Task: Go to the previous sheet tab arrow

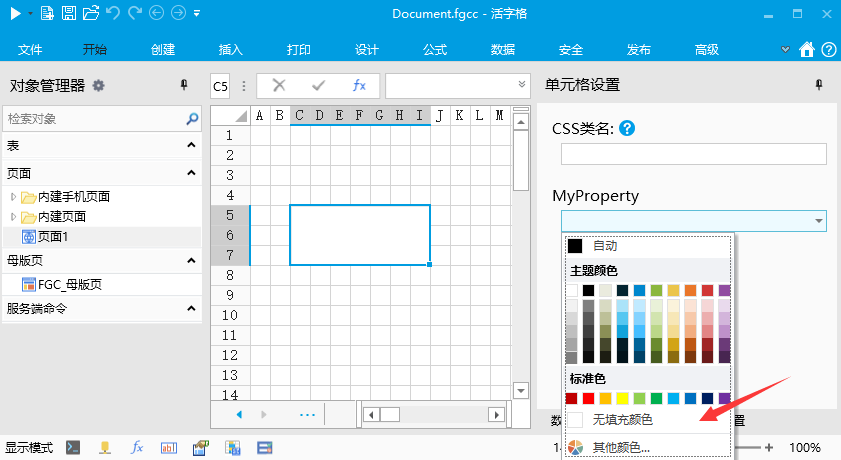Action: 239,414
